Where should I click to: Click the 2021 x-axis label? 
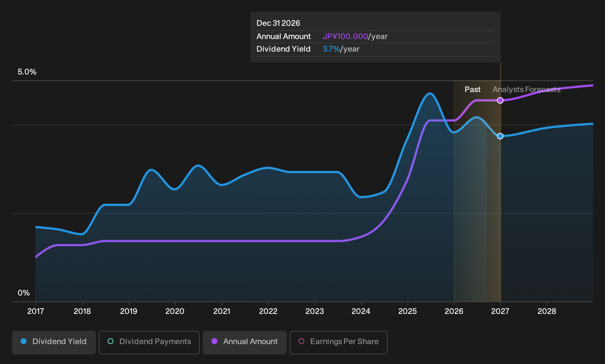(222, 311)
